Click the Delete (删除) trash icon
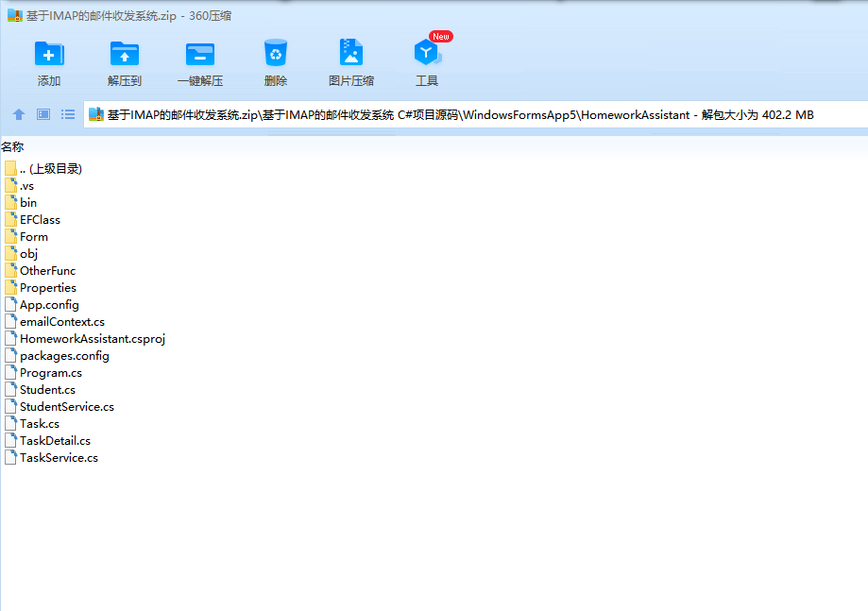The width and height of the screenshot is (868, 611). tap(276, 53)
